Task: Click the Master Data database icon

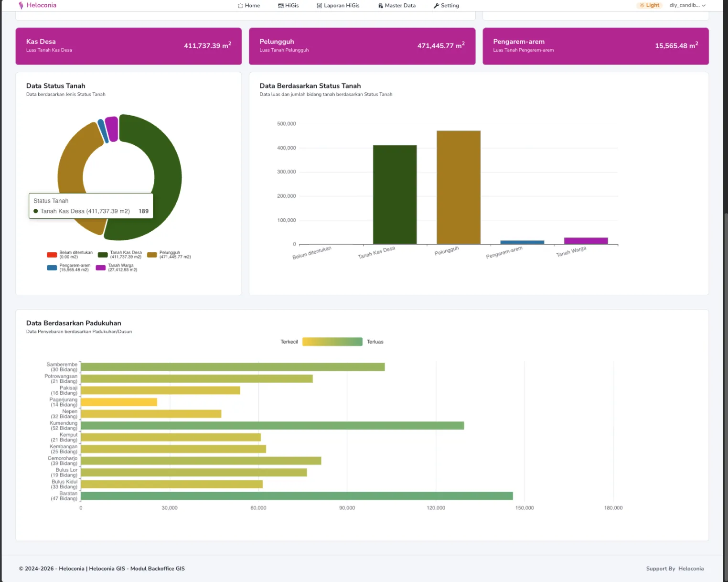Action: point(381,6)
